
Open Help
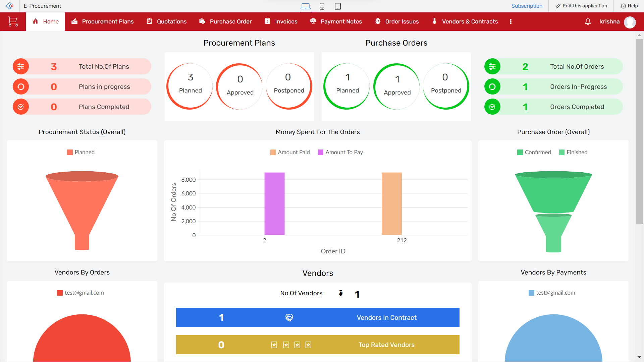pyautogui.click(x=629, y=6)
